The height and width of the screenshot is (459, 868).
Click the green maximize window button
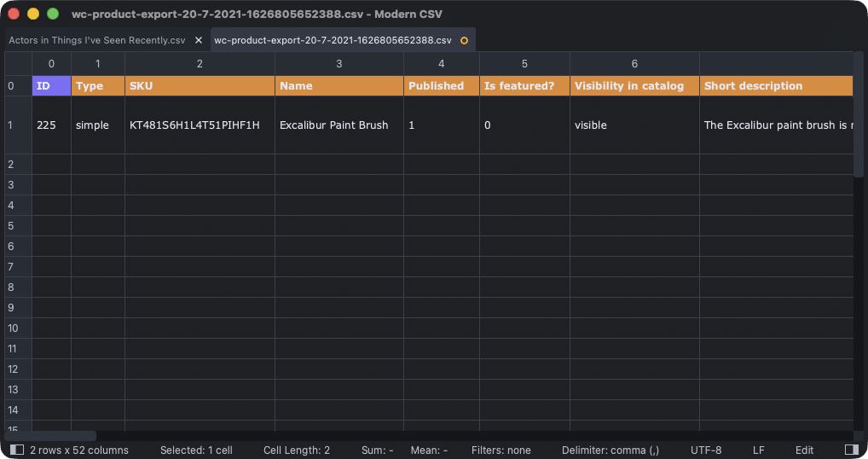pyautogui.click(x=53, y=14)
